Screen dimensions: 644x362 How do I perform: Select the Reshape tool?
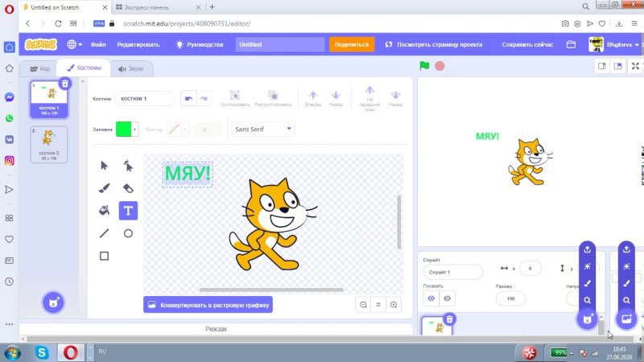128,166
